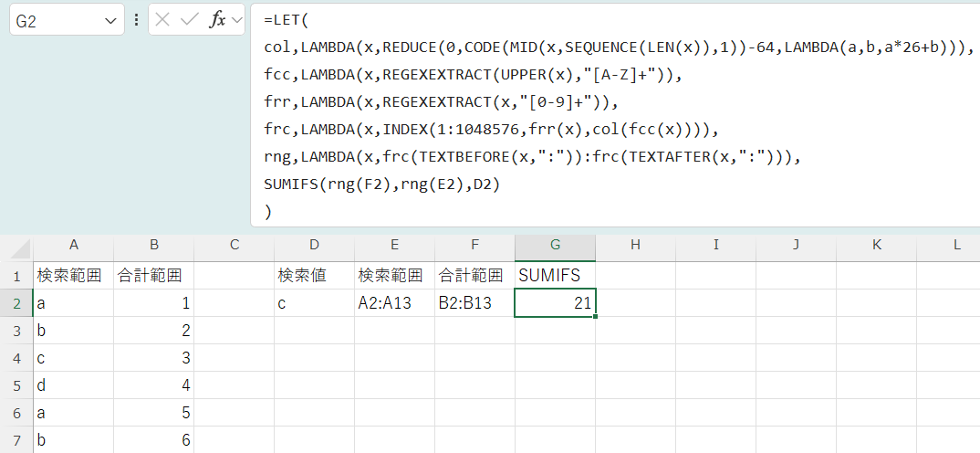Click cell E1 containing 検索範囲
The width and height of the screenshot is (980, 453).
click(394, 275)
